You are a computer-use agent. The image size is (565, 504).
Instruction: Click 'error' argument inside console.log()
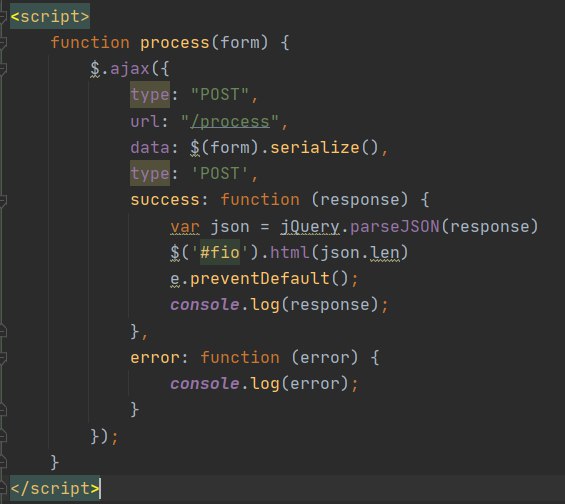pyautogui.click(x=315, y=384)
